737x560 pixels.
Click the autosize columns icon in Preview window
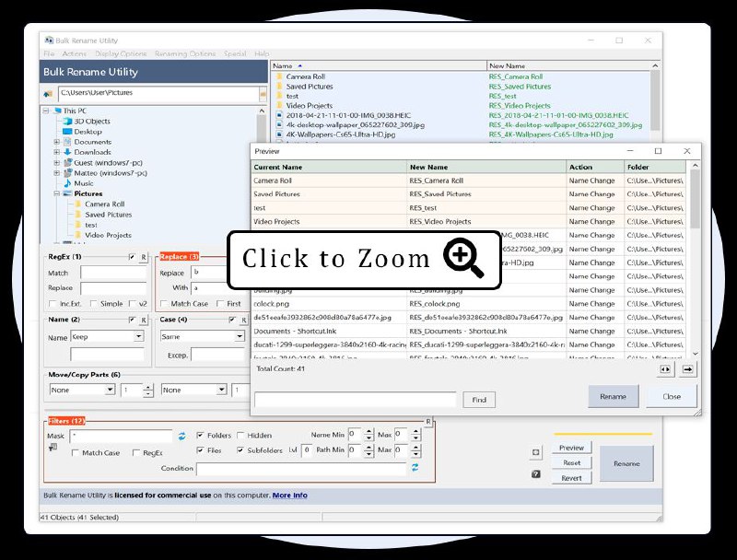[x=665, y=369]
